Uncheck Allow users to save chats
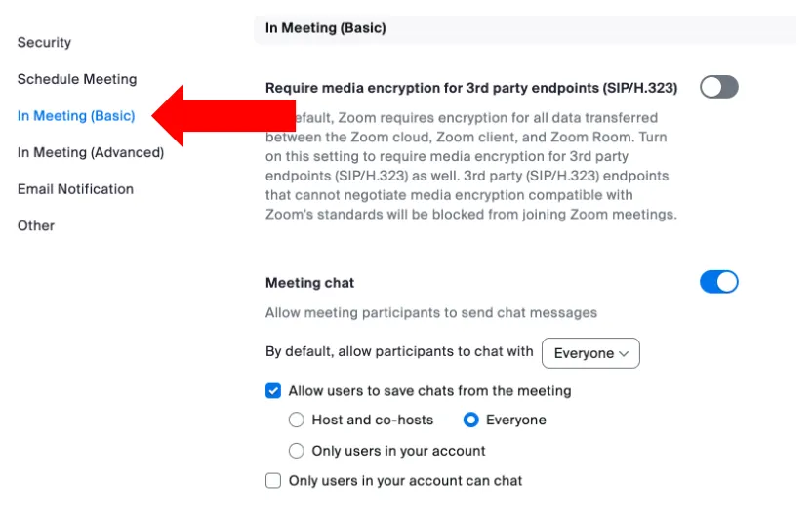 273,391
